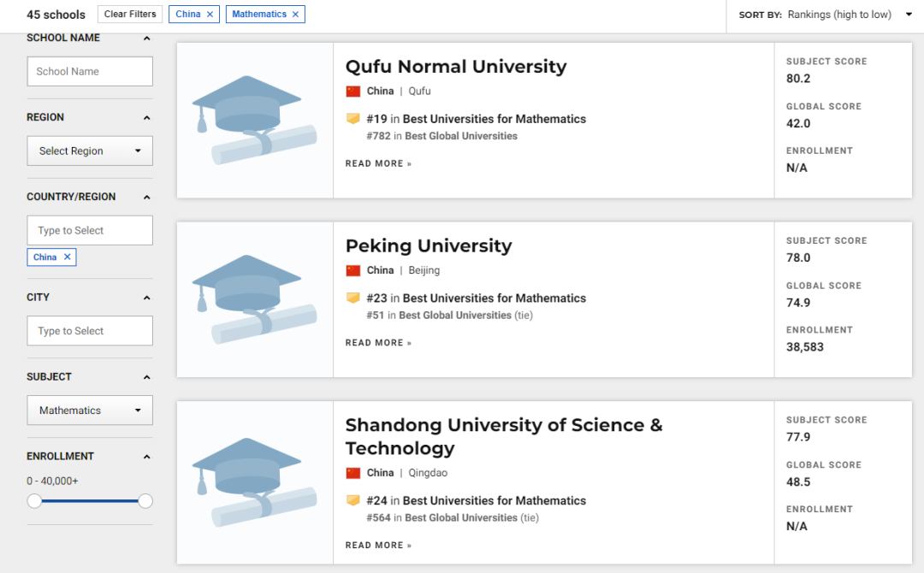Click ranking badge icon beside #19 Mathematics
Viewport: 924px width, 573px height.
[352, 119]
